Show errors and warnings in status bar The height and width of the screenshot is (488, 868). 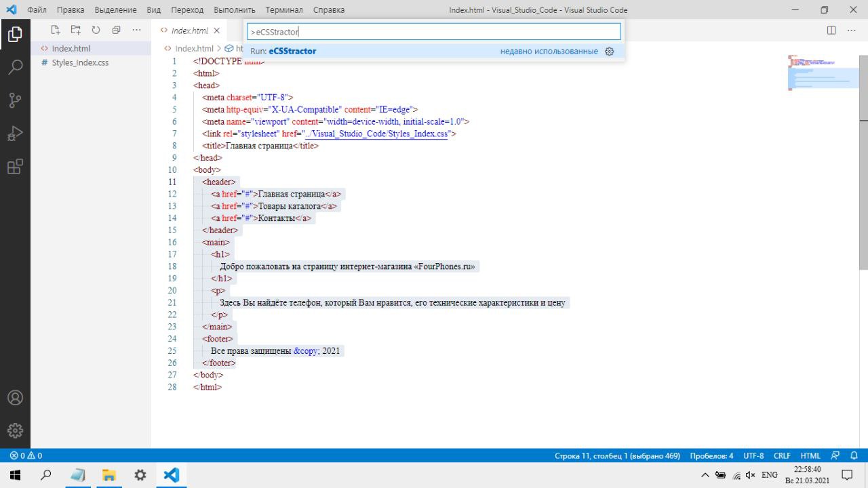[x=26, y=455]
